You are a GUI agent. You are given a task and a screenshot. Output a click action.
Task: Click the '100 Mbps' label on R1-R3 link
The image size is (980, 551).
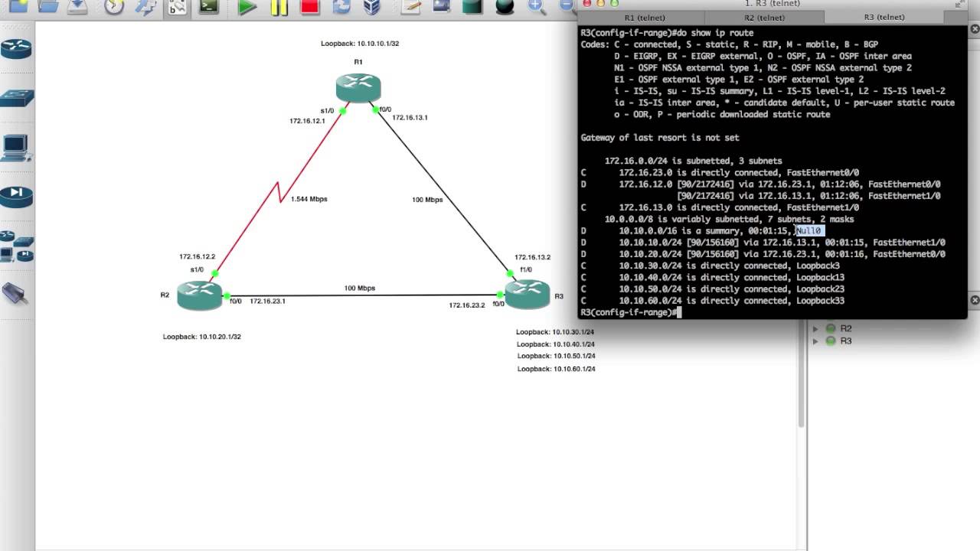pos(427,200)
